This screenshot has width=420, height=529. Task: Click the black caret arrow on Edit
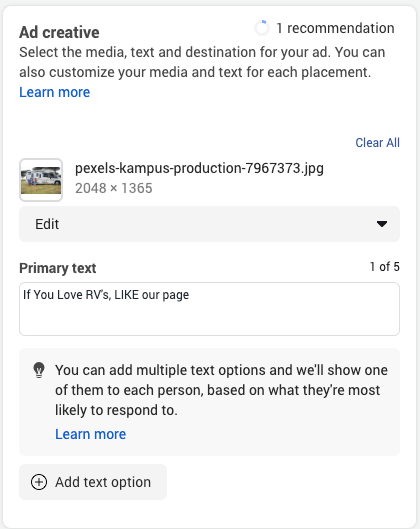coord(382,224)
